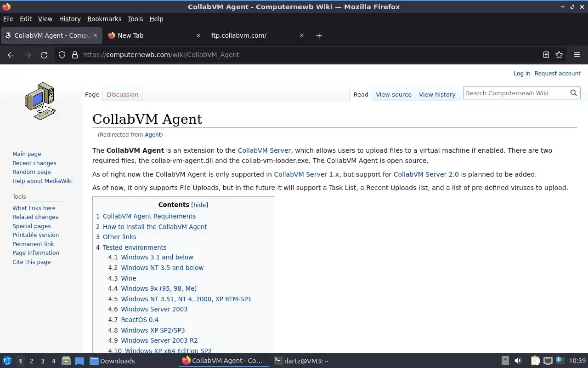Open Related changes link

pyautogui.click(x=35, y=217)
